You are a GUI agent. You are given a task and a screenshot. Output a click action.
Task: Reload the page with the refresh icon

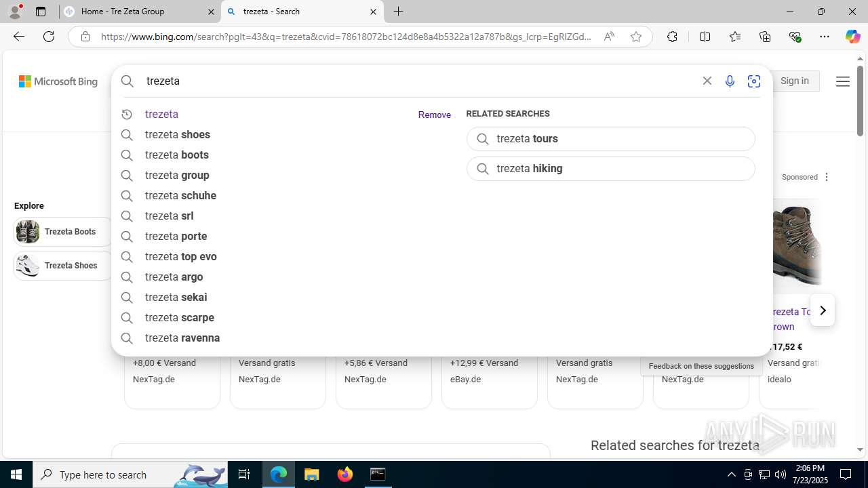49,37
